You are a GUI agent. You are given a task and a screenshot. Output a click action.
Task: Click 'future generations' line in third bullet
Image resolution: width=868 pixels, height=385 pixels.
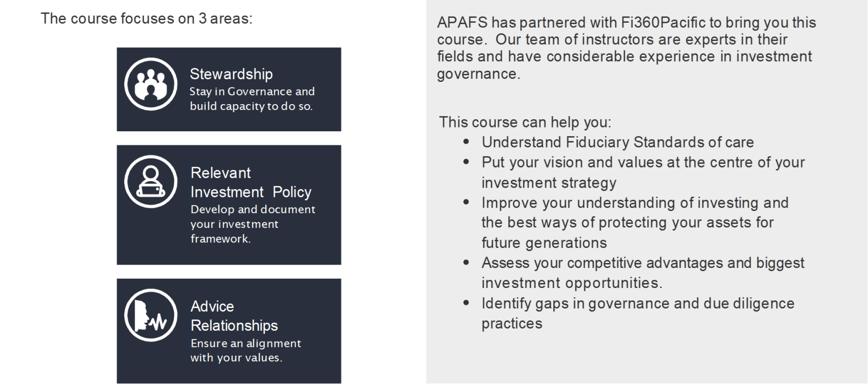544,242
